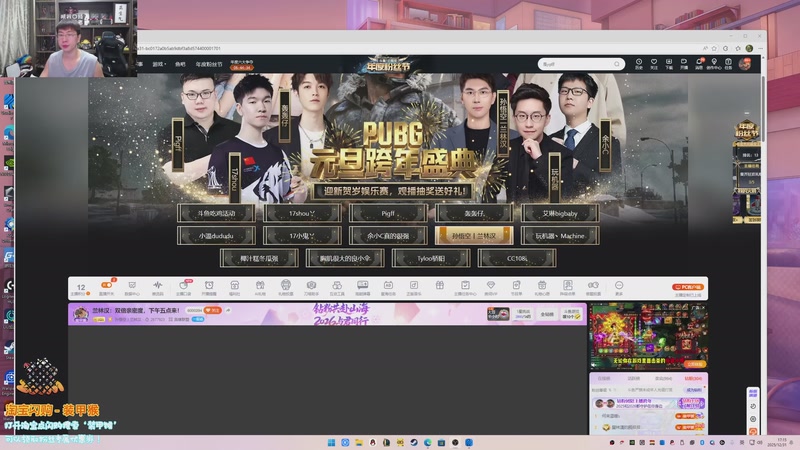Switch to the 小温dududu stream tab
The width and height of the screenshot is (800, 450).
(x=216, y=236)
